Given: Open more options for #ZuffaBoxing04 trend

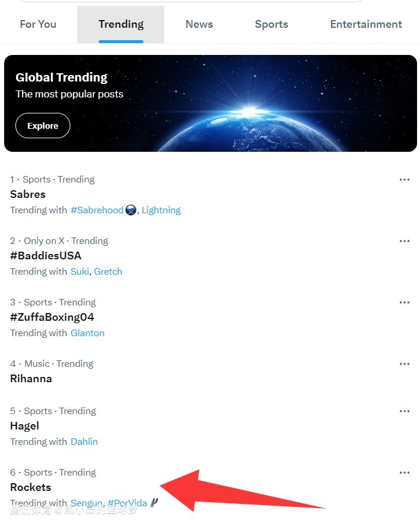Looking at the screenshot, I should (x=404, y=302).
